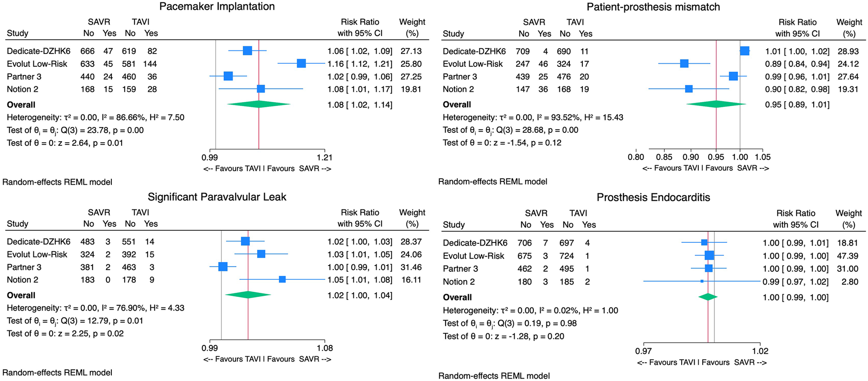Click Partner 3 blue square in Pacemaker Implantation
This screenshot has width=868, height=381.
pos(228,76)
